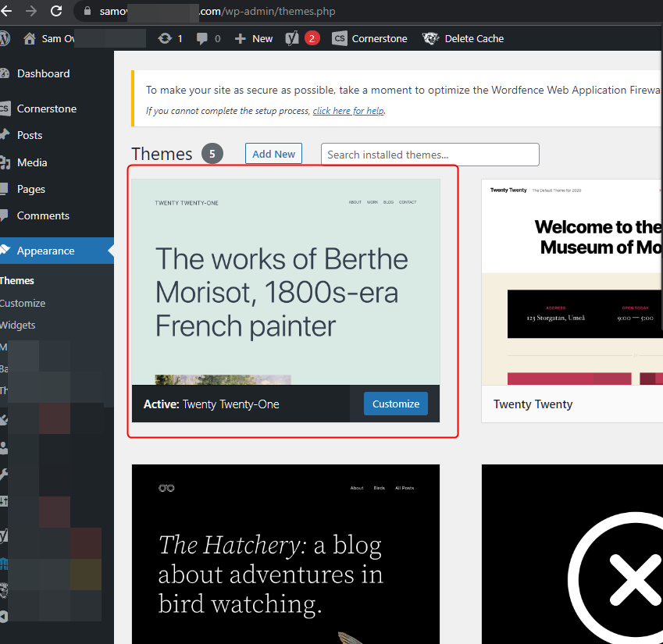
Task: Click the Twenty Twenty theme thumbnail
Action: pyautogui.click(x=572, y=281)
